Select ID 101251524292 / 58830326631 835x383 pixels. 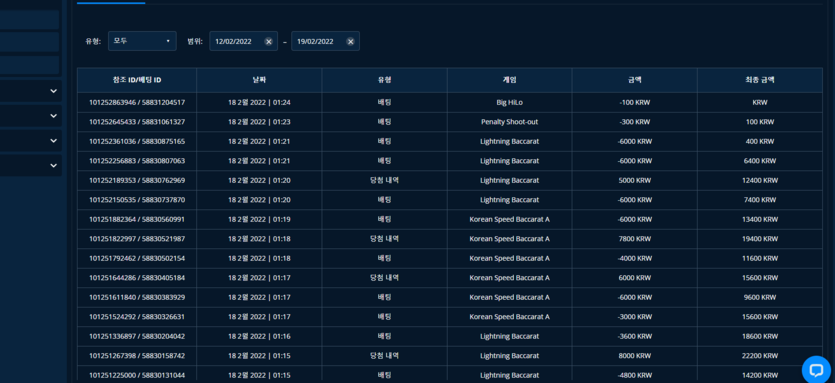point(137,316)
